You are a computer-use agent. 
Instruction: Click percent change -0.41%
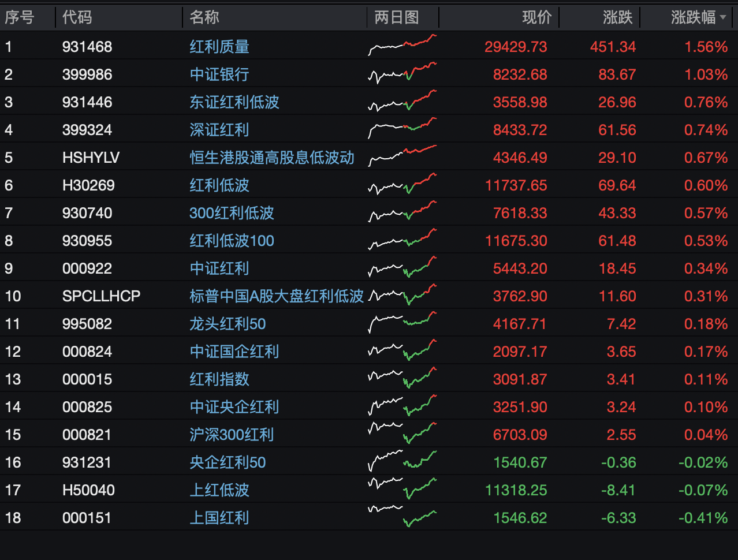pyautogui.click(x=703, y=518)
